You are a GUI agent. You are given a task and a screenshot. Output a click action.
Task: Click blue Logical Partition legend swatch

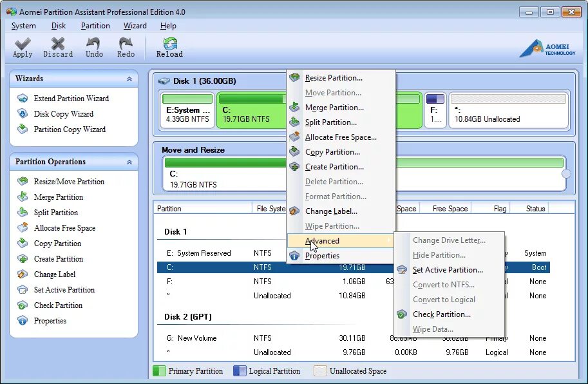pos(240,371)
